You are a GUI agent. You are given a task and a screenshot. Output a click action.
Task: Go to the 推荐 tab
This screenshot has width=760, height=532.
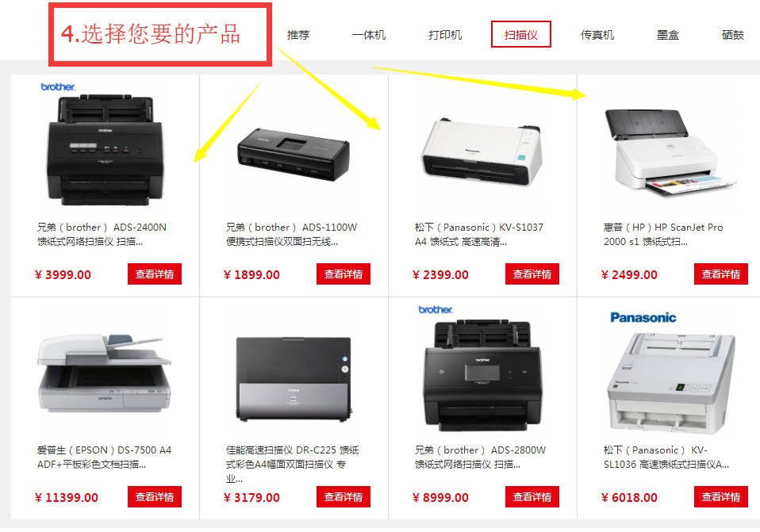point(298,35)
